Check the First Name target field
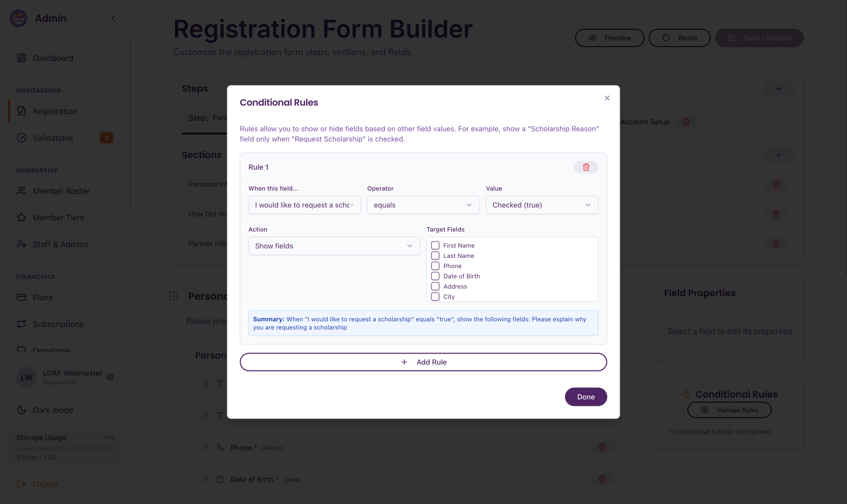The image size is (847, 504). coord(436,246)
